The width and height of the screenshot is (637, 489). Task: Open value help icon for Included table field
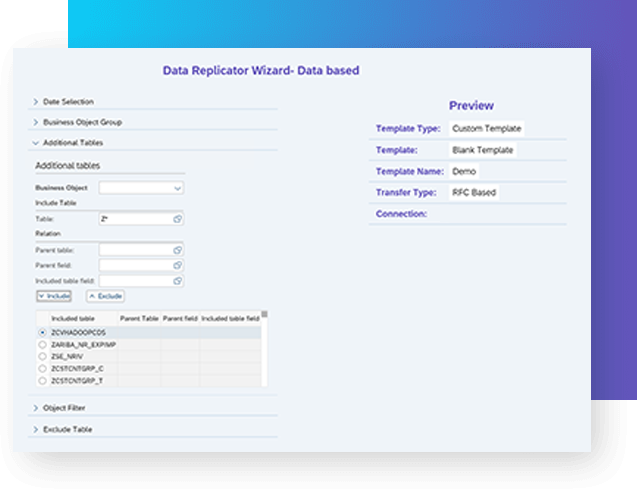pos(178,281)
